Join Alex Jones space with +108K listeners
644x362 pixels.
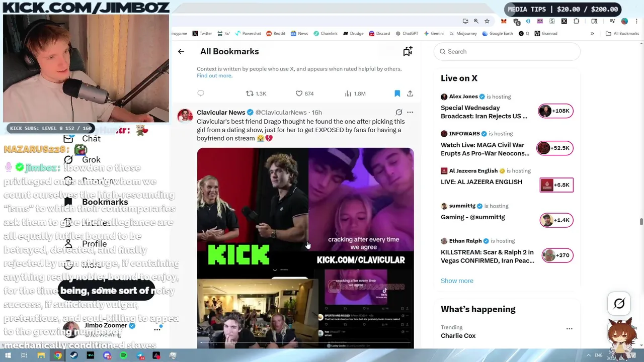point(555,111)
